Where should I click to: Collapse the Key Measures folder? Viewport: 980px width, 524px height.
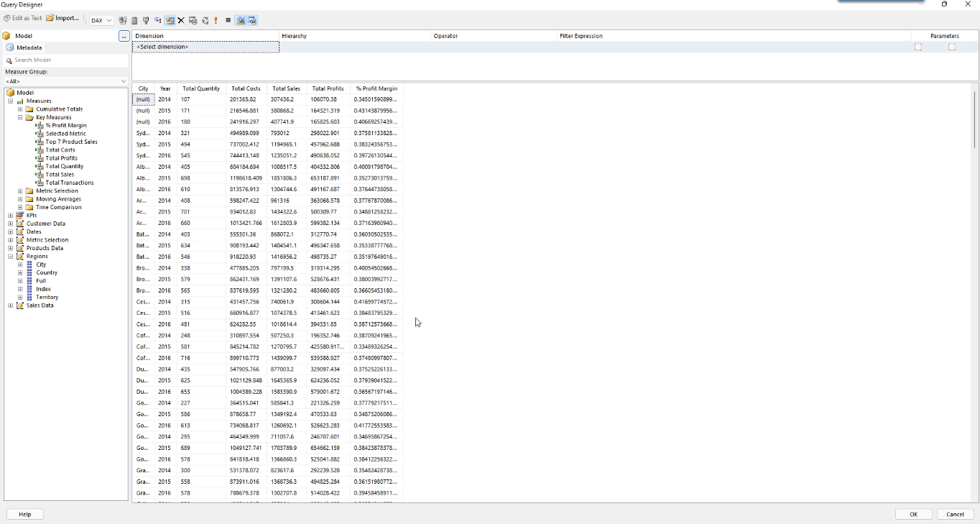20,117
